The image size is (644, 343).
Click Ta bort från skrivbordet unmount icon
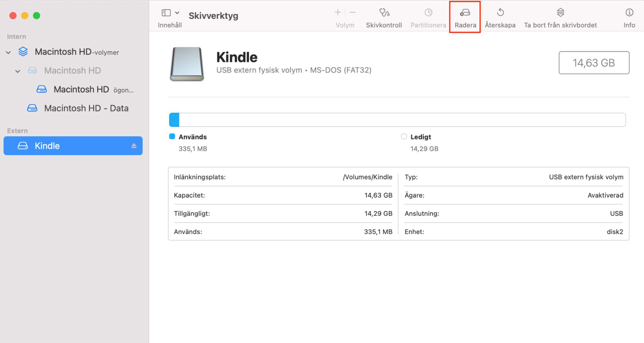561,13
